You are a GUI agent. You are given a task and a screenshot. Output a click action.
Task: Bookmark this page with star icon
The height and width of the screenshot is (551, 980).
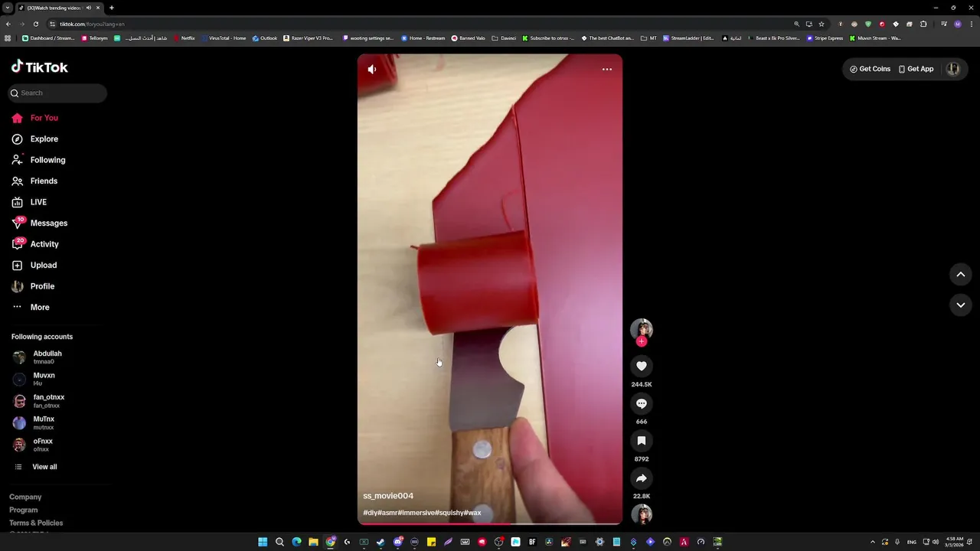pos(822,24)
